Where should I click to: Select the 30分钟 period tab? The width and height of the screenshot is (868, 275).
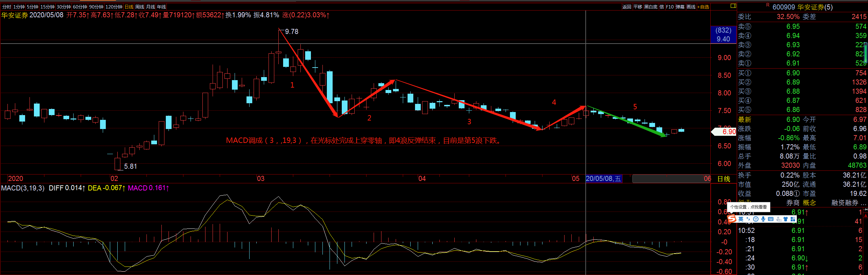tap(64, 7)
